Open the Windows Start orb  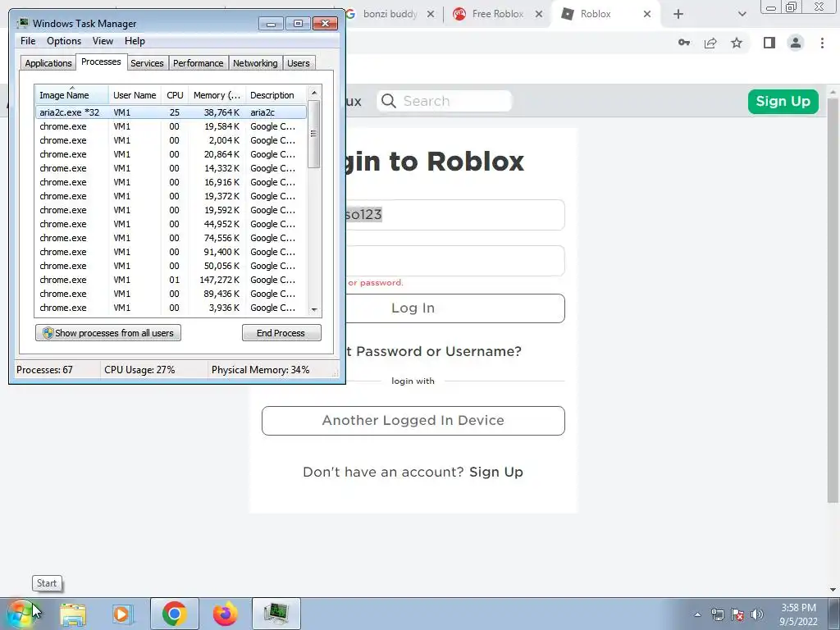(x=21, y=614)
